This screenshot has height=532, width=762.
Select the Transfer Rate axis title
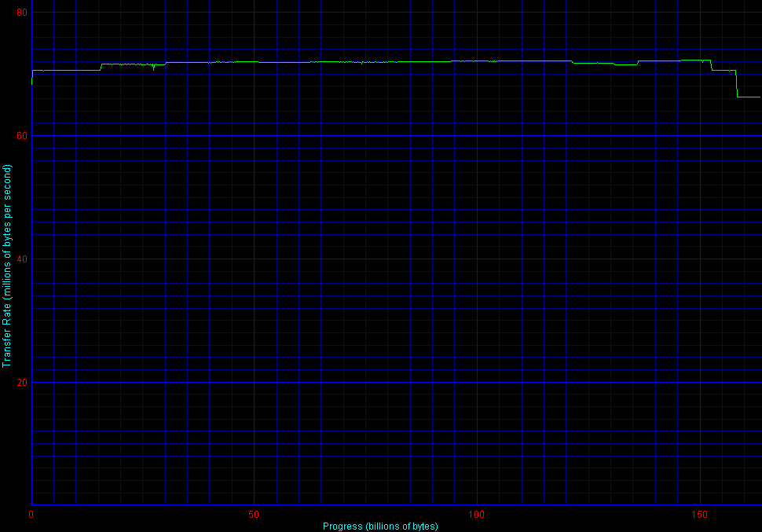(x=7, y=266)
